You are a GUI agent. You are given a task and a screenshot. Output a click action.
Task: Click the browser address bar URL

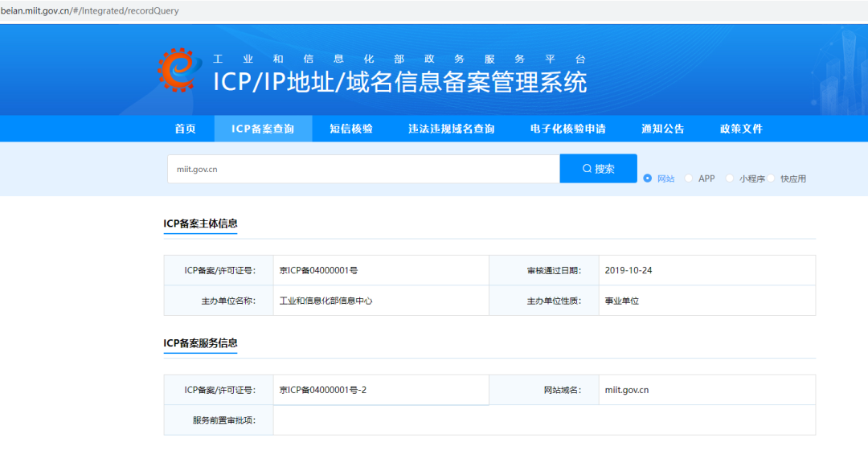(90, 10)
